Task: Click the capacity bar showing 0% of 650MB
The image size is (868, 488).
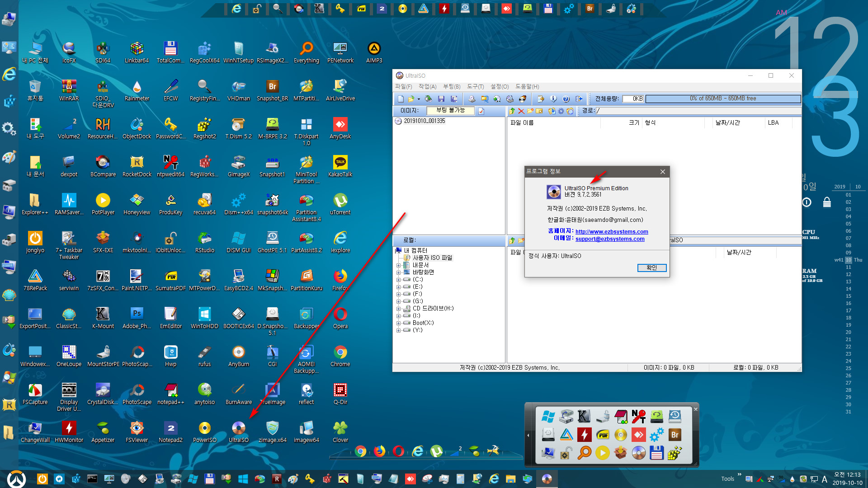Action: 723,99
